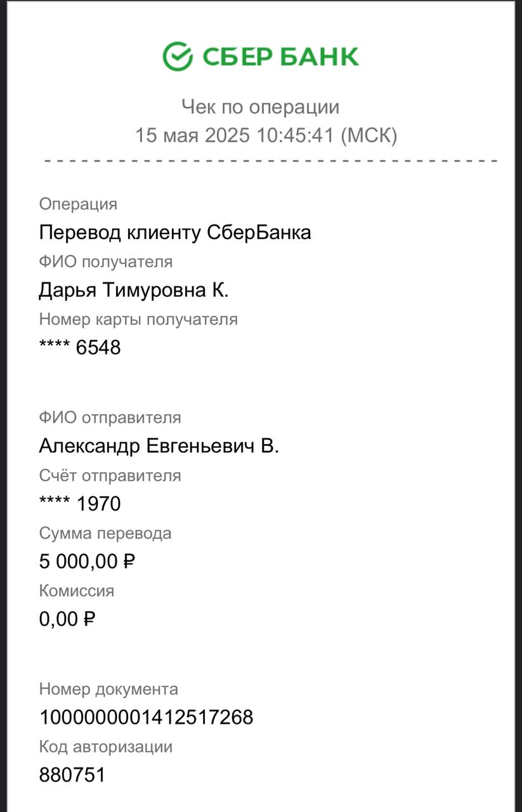Select the Чек по операции heading
Screen dimensions: 522x812
(x=261, y=107)
